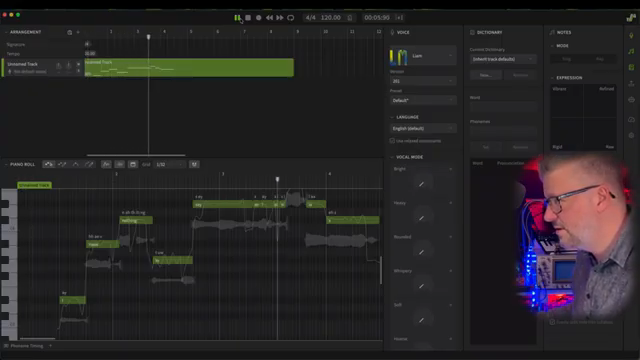Open the Dictionary panel from the sidebar book icon

tap(631, 67)
